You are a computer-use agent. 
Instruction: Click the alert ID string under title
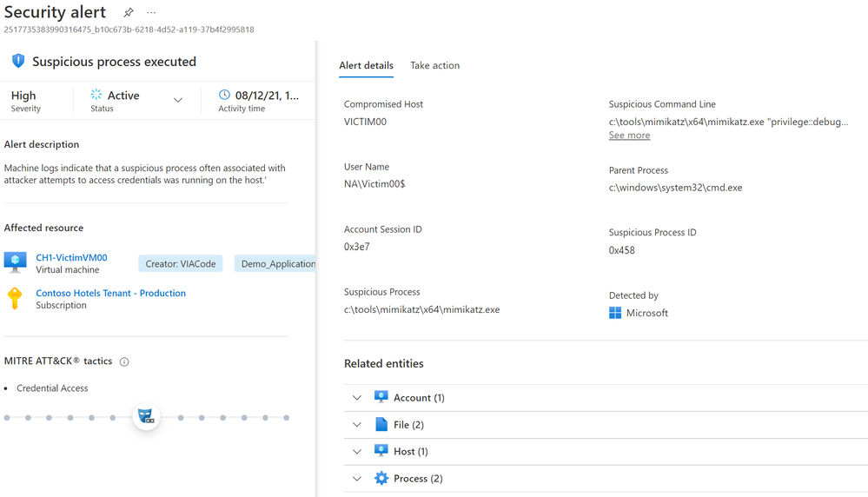click(x=129, y=30)
